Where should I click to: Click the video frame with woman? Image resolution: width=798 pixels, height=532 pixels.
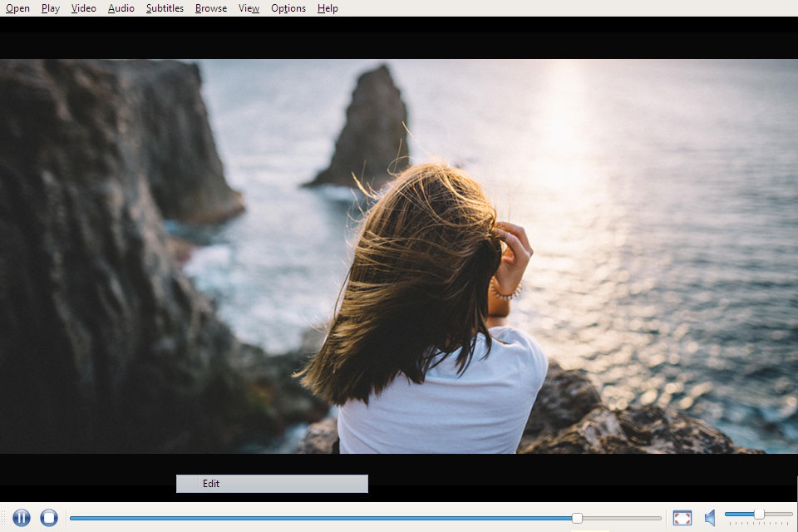399,256
